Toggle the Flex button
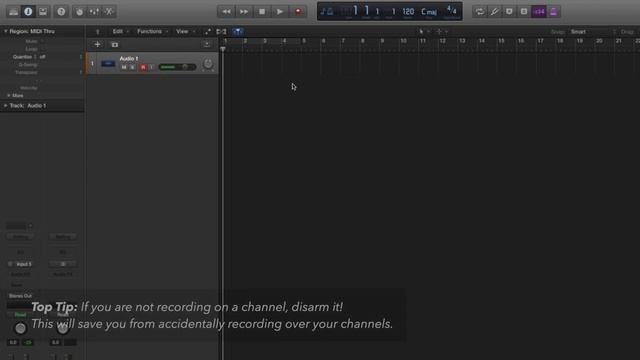Image resolution: width=640 pixels, height=360 pixels. point(221,31)
